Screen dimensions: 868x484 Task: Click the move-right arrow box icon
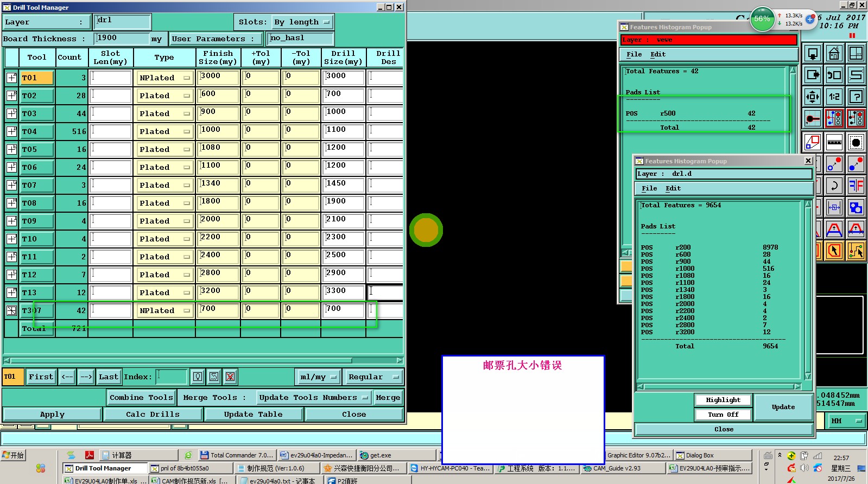pos(813,75)
